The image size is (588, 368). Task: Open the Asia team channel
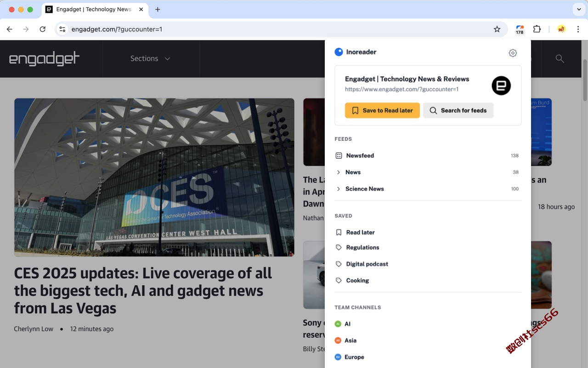tap(351, 340)
